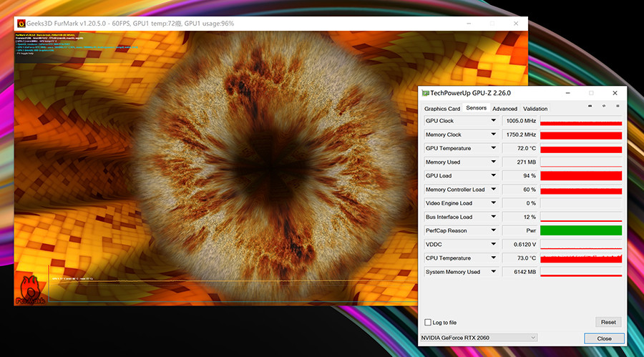The width and height of the screenshot is (644, 357).
Task: Click the GPU Temperature history graph
Action: click(x=581, y=148)
